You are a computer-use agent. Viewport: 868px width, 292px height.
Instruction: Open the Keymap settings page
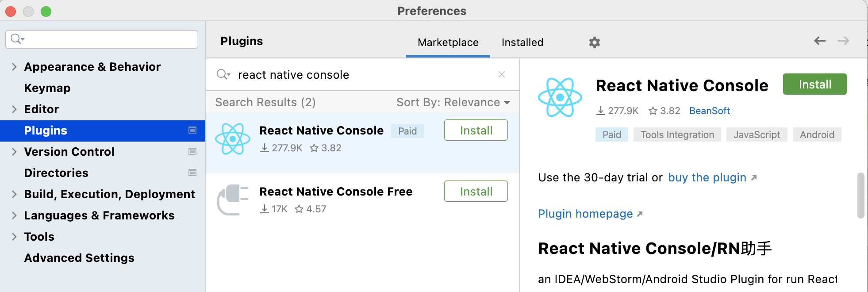(47, 88)
